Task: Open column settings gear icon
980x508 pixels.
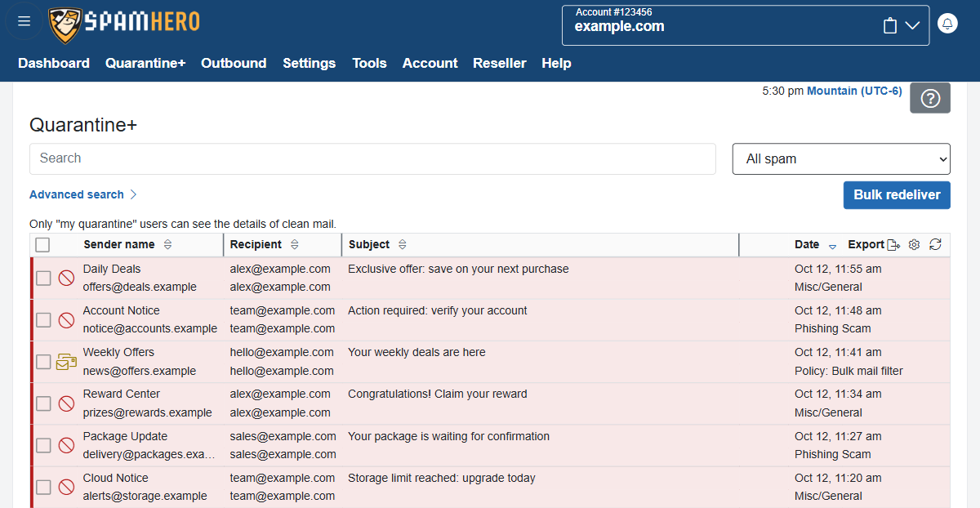Action: click(915, 244)
